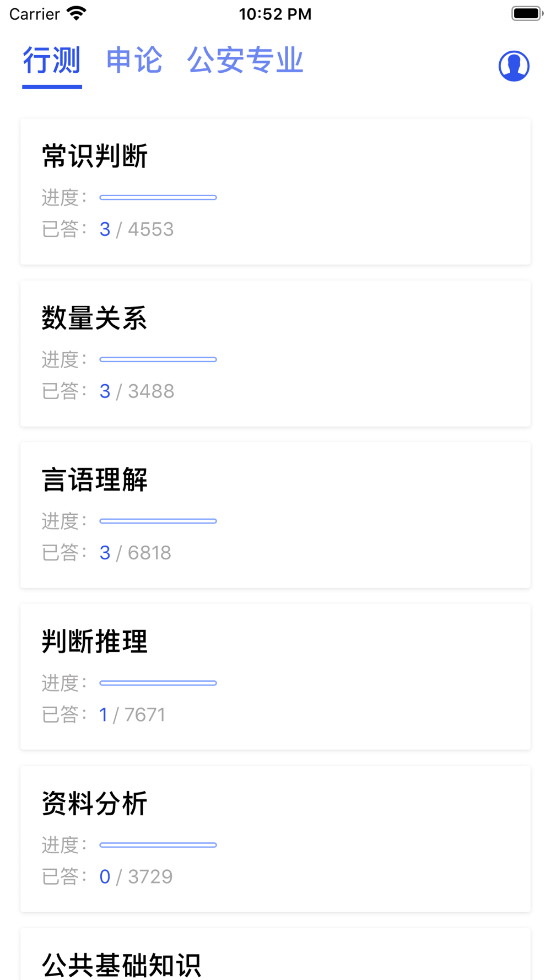Click the 判断推理 progress bar
This screenshot has width=551, height=980.
click(x=158, y=683)
